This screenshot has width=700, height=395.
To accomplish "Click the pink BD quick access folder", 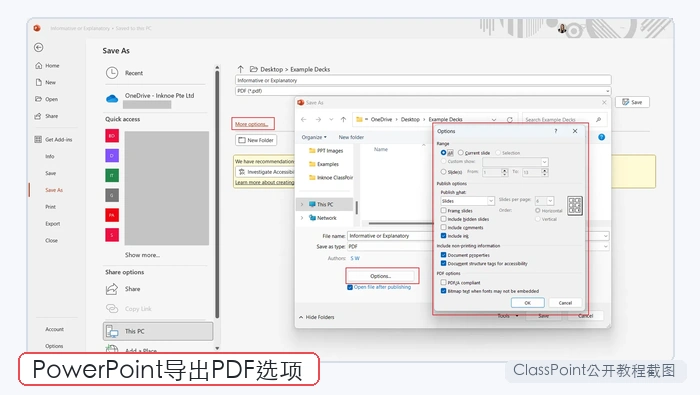I will click(112, 136).
